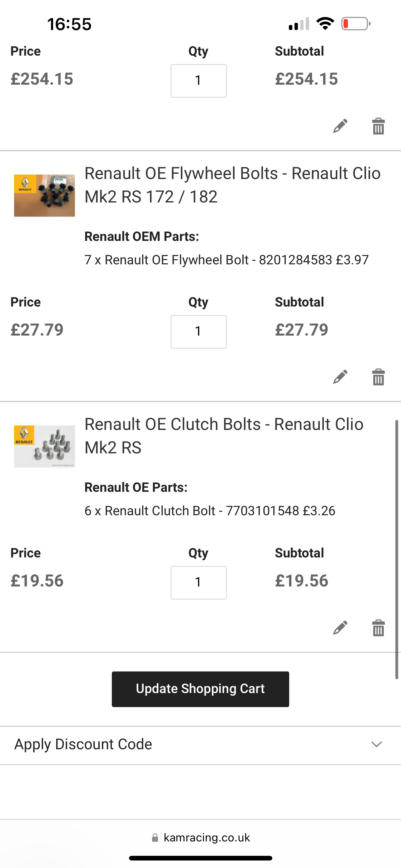Edit the Clutch Bolts item with the pencil icon
This screenshot has width=401, height=868.
pyautogui.click(x=340, y=628)
